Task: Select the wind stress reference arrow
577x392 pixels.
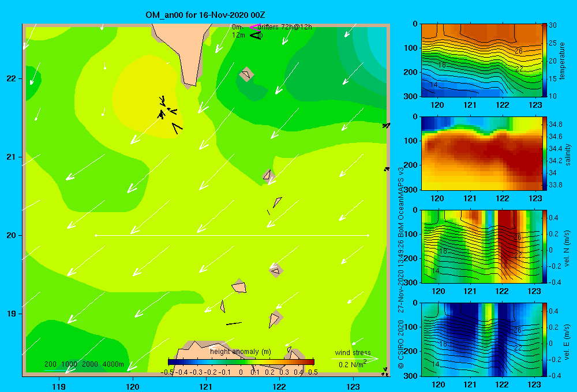Action: pyautogui.click(x=355, y=359)
